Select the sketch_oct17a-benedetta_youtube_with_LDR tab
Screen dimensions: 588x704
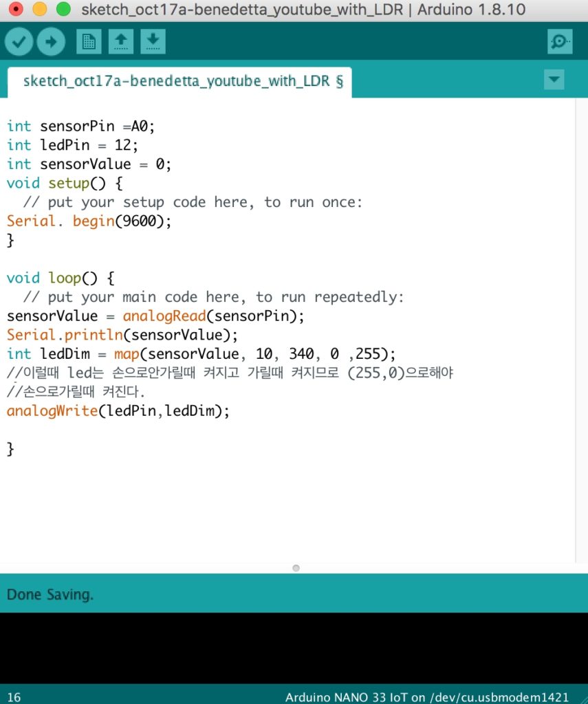pyautogui.click(x=179, y=82)
